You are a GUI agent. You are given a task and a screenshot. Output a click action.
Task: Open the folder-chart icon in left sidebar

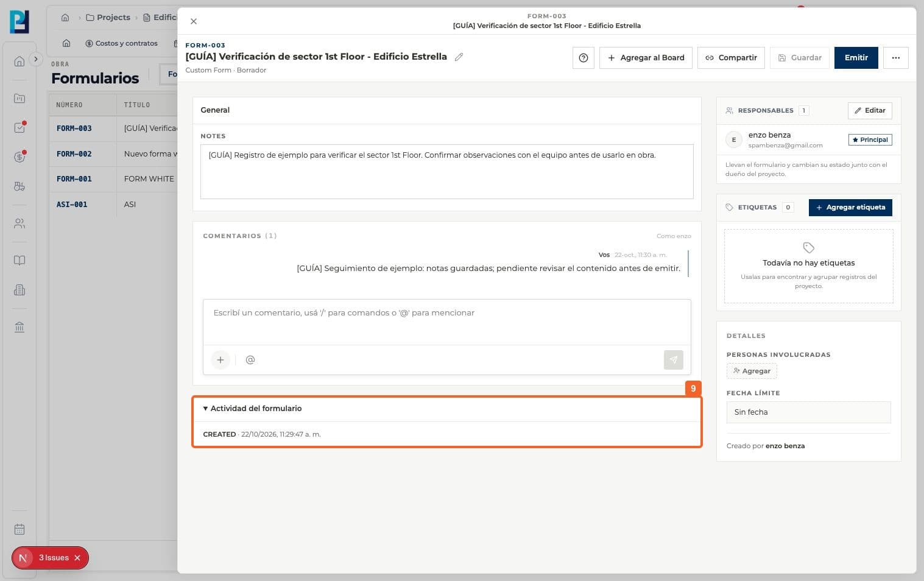(19, 98)
